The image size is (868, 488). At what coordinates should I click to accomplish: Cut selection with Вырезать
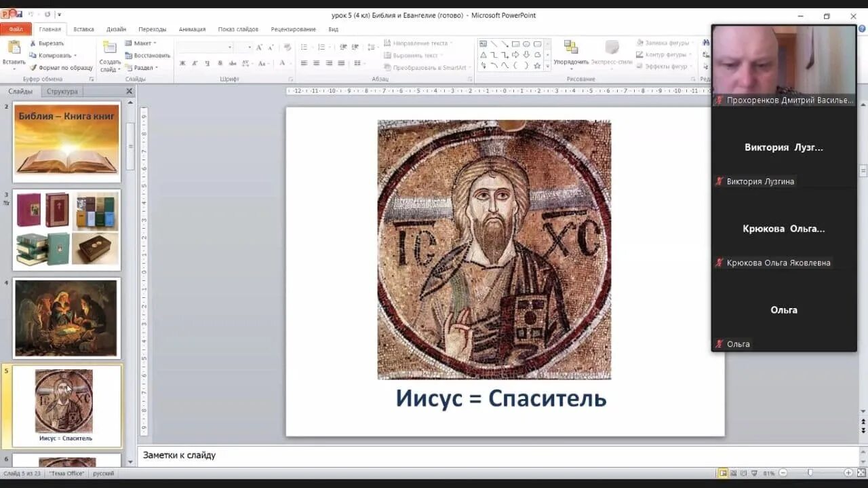[47, 43]
